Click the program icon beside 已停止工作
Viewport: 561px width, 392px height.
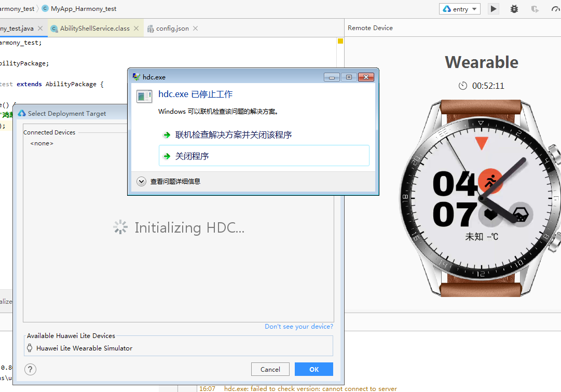point(144,96)
